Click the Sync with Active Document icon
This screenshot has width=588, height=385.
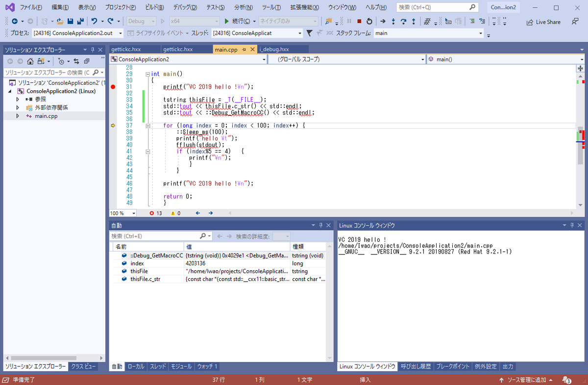point(76,61)
